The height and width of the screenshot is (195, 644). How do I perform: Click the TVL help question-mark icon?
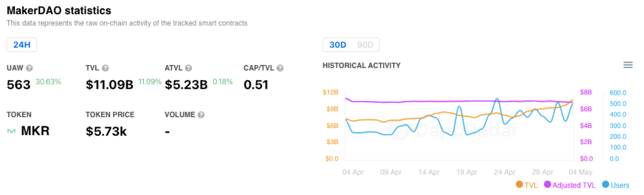click(105, 68)
